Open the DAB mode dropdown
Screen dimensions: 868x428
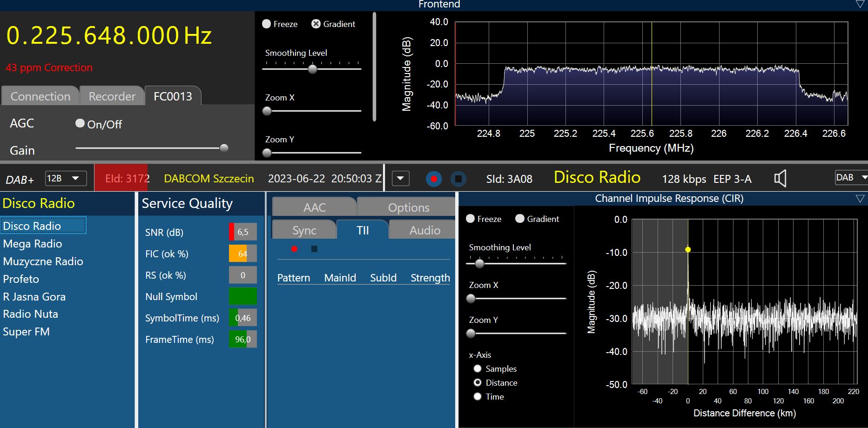(x=851, y=178)
